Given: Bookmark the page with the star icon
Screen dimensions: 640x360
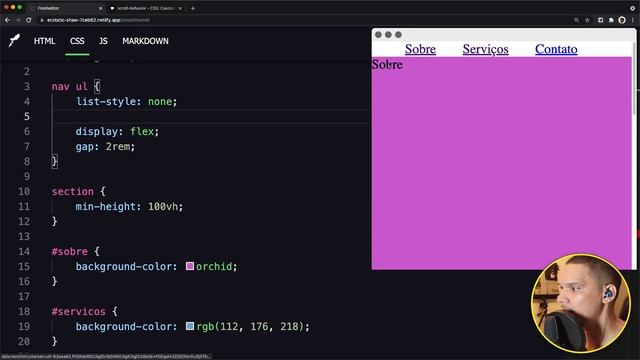Looking at the screenshot, I should pyautogui.click(x=587, y=20).
